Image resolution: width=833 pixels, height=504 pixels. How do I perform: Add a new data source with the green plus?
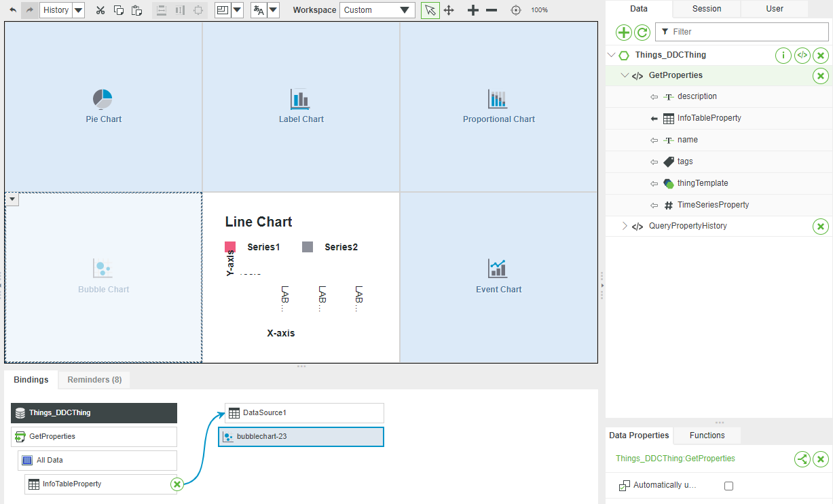(x=623, y=32)
